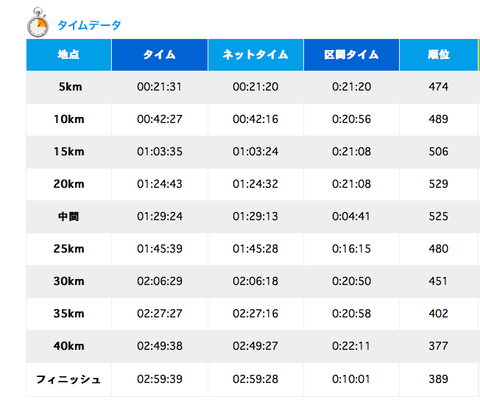The height and width of the screenshot is (408, 480).
Task: Click the 30km time 02:06:29
Action: click(x=159, y=281)
